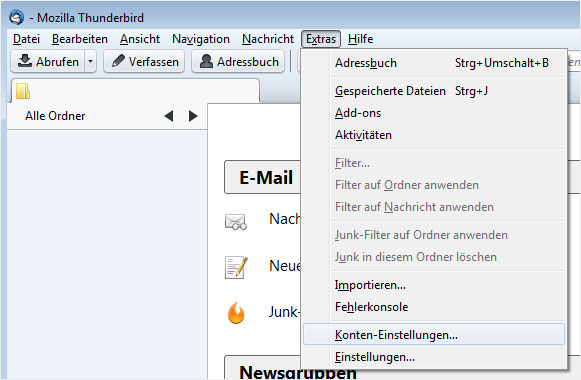Click the E-Mail section heading
Viewport: 581px width, 380px height.
[266, 177]
